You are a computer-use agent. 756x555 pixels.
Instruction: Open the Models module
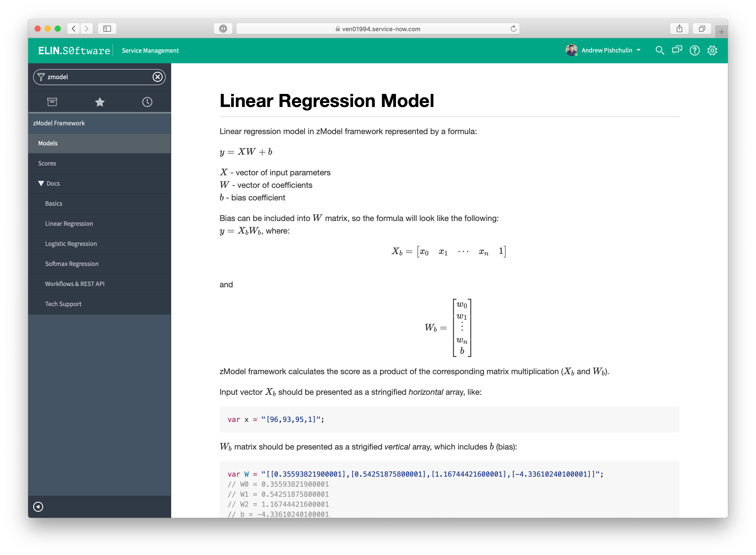pos(48,143)
